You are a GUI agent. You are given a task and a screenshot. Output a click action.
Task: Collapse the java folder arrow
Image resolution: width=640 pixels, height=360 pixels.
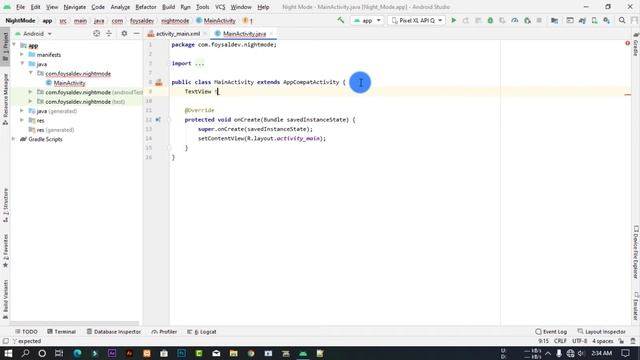tap(22, 64)
